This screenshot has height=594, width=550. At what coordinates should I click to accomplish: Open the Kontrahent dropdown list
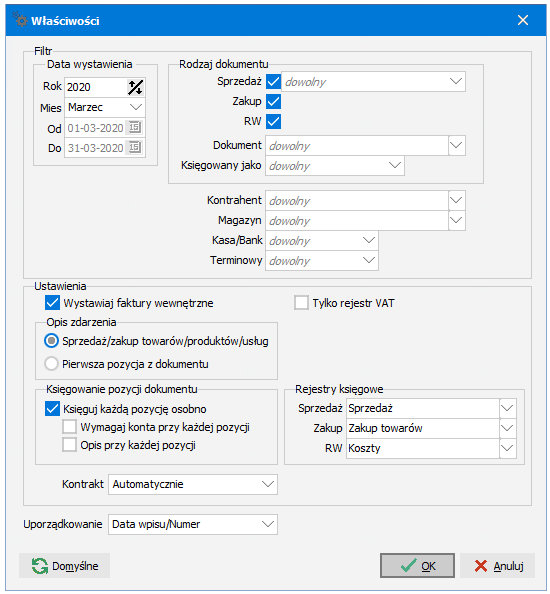[x=456, y=200]
